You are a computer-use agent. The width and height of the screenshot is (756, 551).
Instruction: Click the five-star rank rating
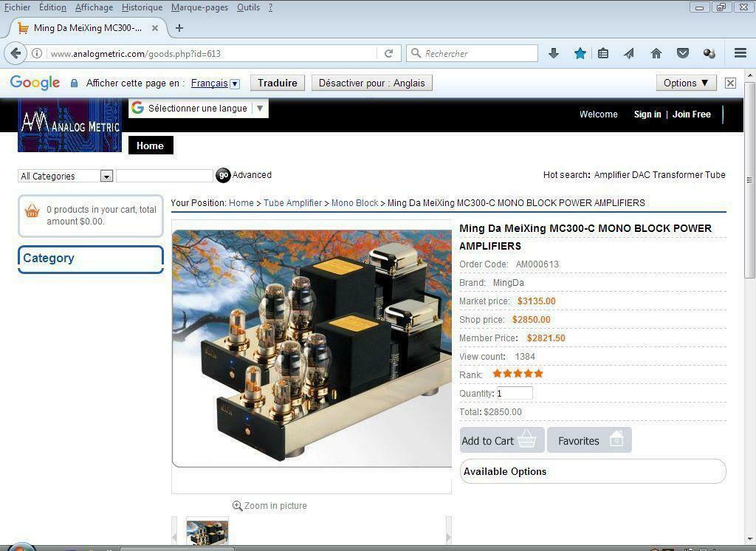518,374
